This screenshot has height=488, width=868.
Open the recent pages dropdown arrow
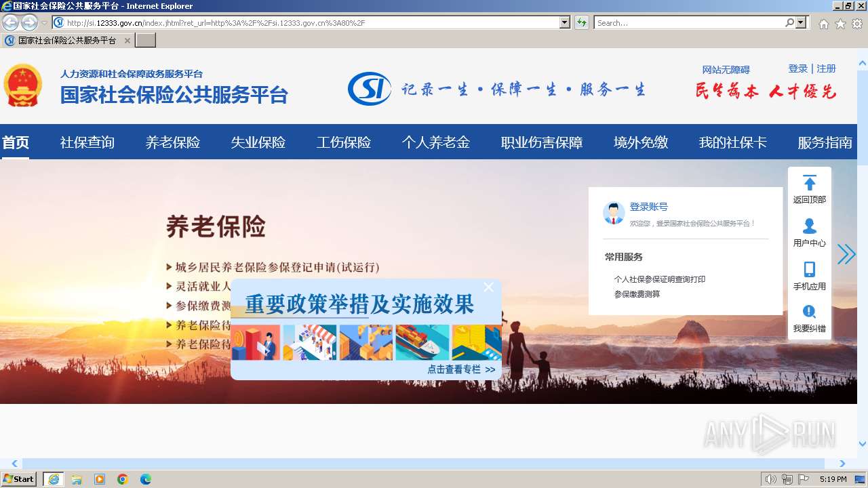(44, 23)
